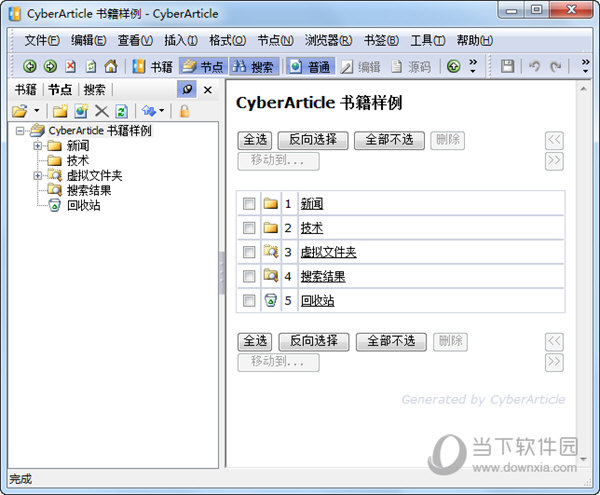Click the delete node X icon
Image resolution: width=600 pixels, height=495 pixels.
(101, 111)
